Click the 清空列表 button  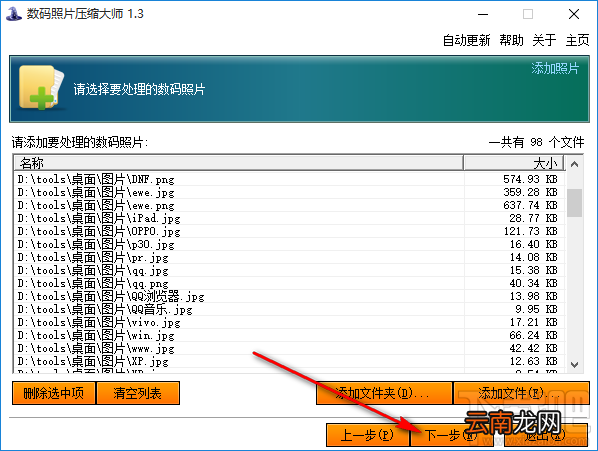point(138,393)
